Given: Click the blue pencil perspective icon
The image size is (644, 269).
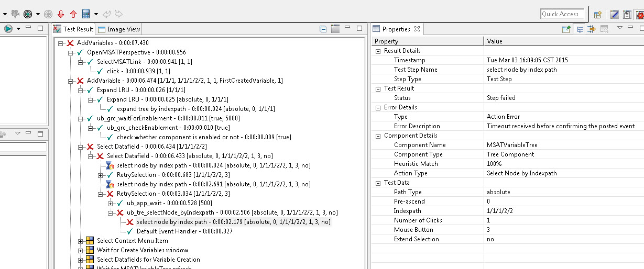Looking at the screenshot, I should (615, 15).
